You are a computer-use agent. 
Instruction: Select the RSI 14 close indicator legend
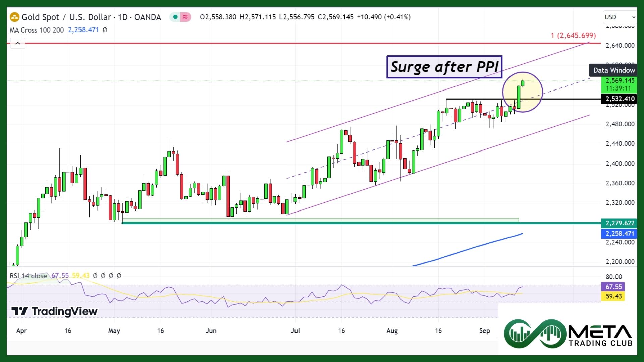(28, 276)
